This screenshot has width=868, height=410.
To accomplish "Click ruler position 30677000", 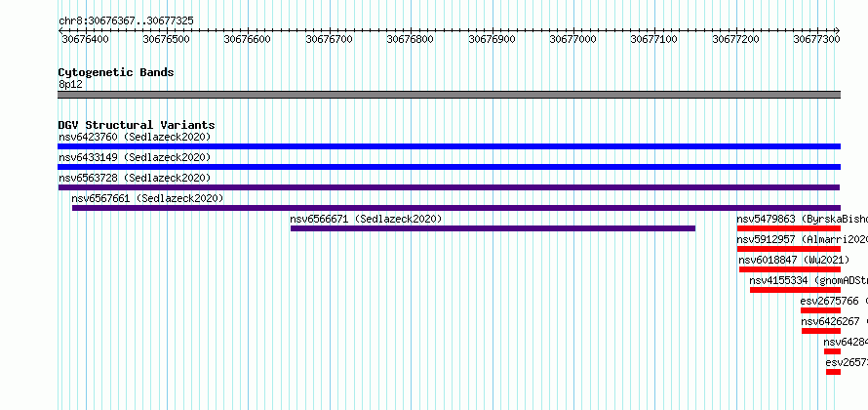I will click(x=572, y=39).
